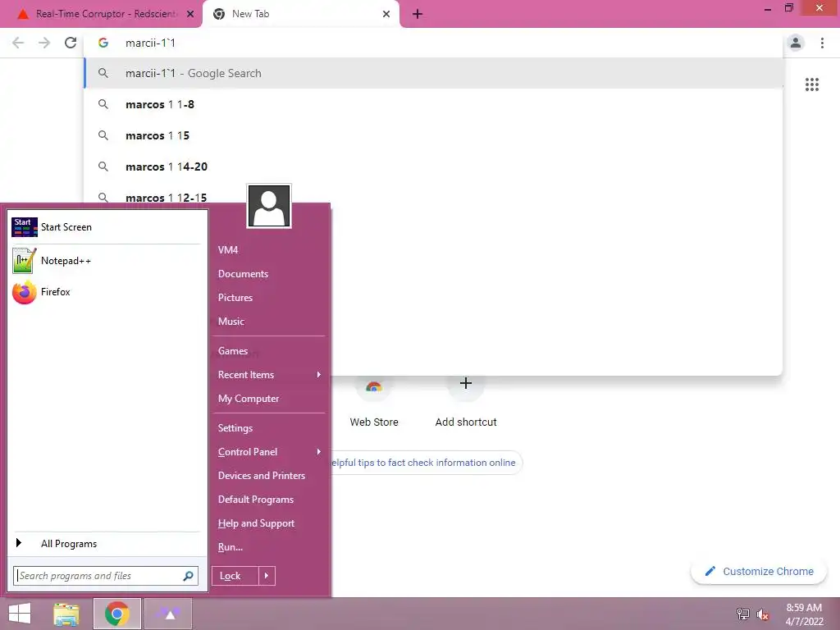Click the Google icon in the address bar

tap(103, 43)
